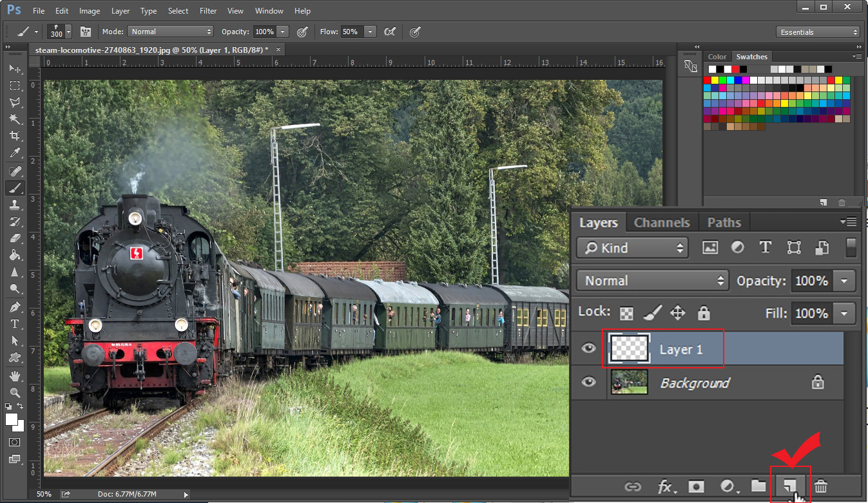Open the Brush Preset picker size arrow
868x503 pixels.
click(68, 32)
